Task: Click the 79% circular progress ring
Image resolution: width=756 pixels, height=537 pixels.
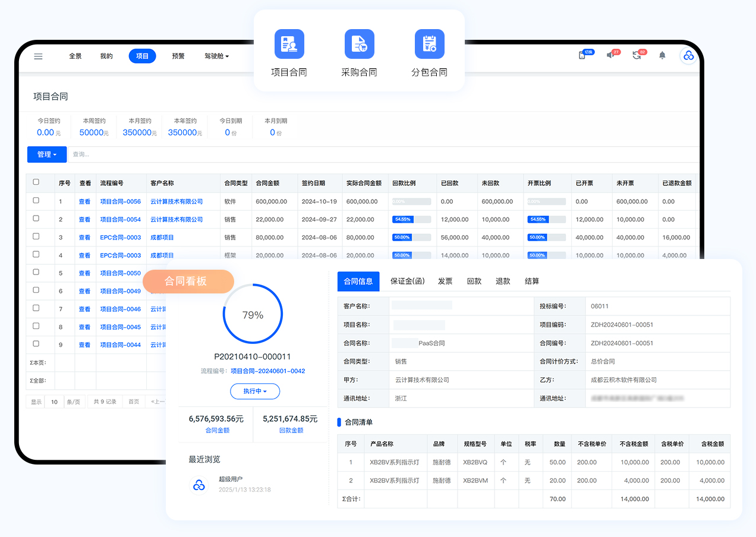Action: (253, 315)
